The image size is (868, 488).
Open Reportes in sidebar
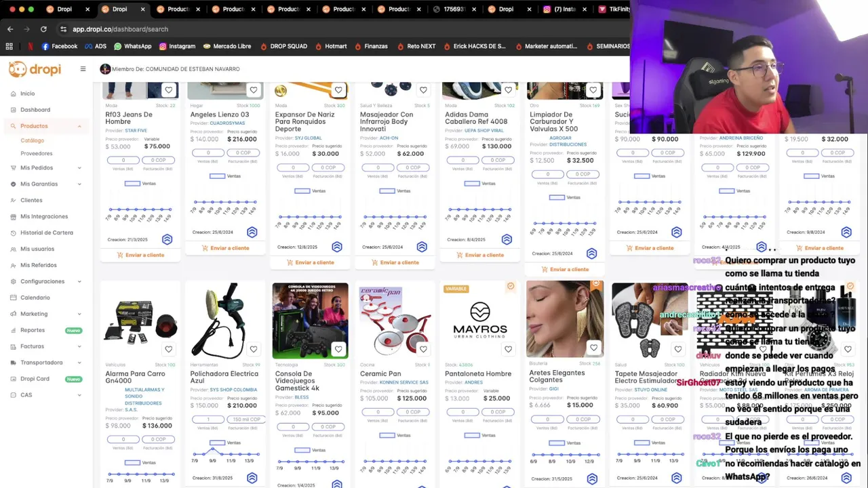(33, 330)
